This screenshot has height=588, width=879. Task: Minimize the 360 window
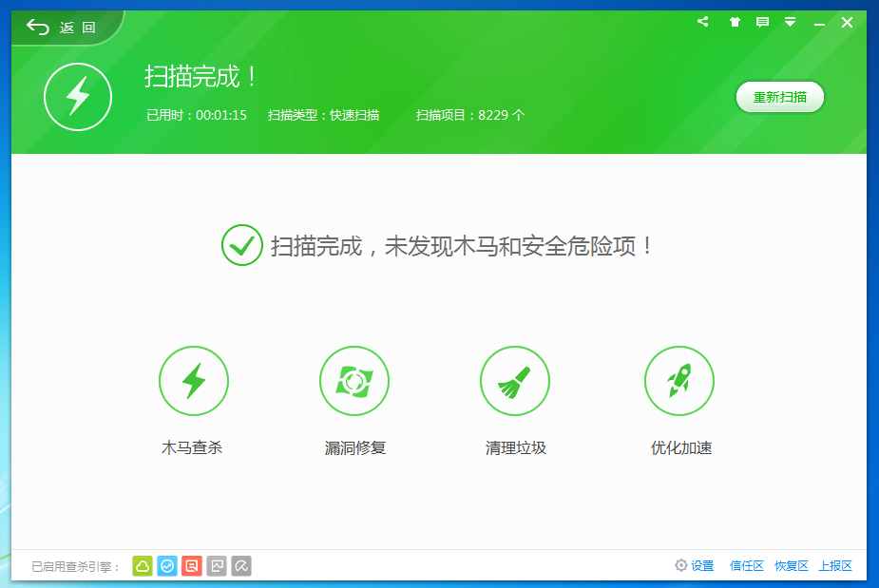[819, 24]
